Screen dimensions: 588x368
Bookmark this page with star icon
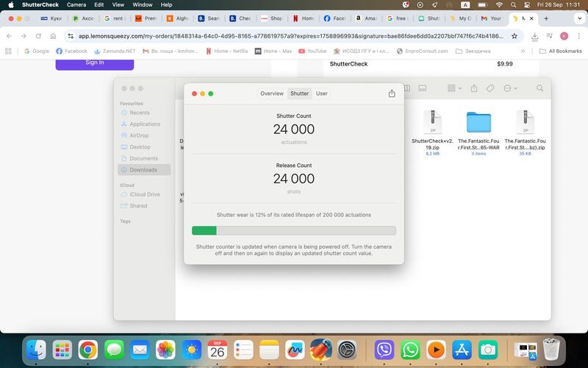[514, 35]
